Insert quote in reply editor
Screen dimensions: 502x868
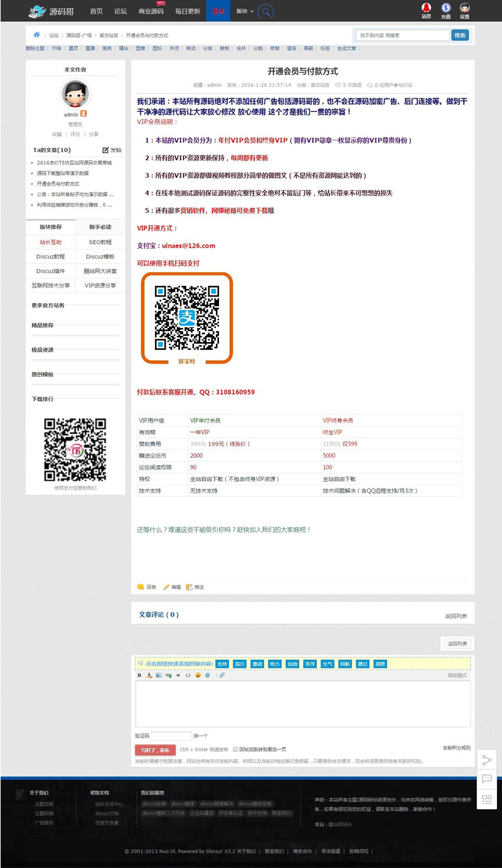[178, 675]
